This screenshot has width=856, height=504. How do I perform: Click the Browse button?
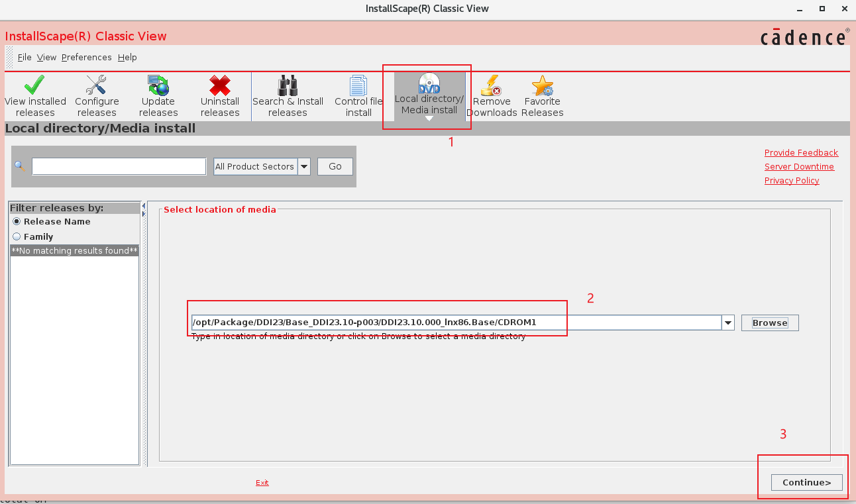tap(769, 323)
